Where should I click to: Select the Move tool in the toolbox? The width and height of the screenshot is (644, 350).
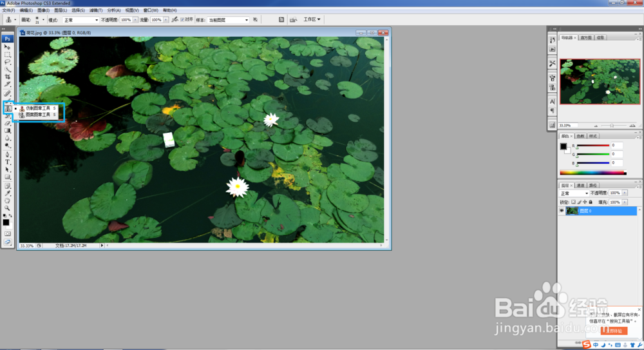[7, 47]
